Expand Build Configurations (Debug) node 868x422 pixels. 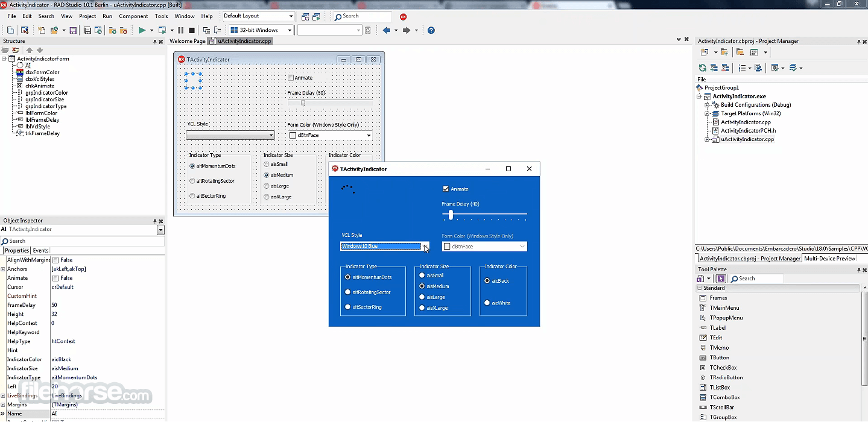coord(708,105)
